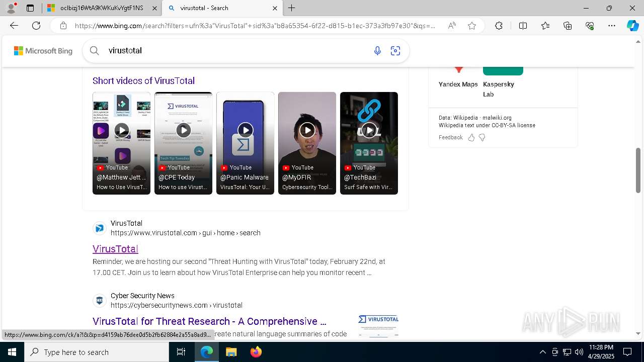The image size is (644, 362).
Task: Give thumbs up feedback
Action: [x=471, y=137]
